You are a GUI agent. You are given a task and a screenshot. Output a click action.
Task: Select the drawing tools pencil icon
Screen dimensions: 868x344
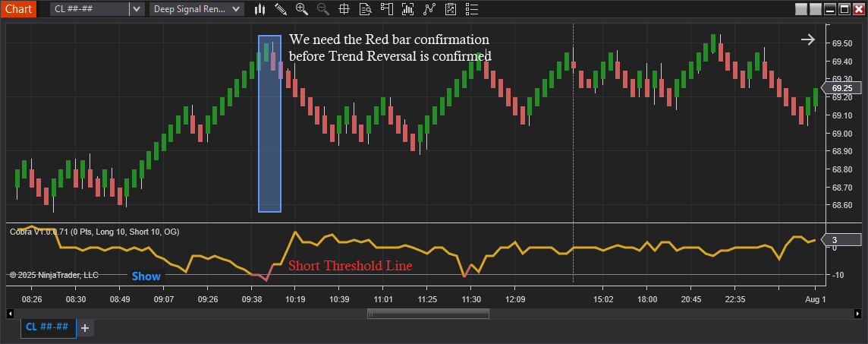281,9
